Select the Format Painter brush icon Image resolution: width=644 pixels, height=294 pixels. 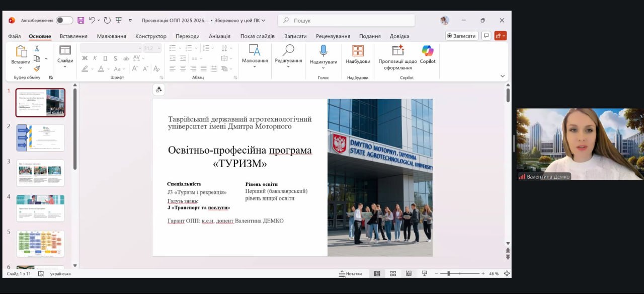(37, 68)
